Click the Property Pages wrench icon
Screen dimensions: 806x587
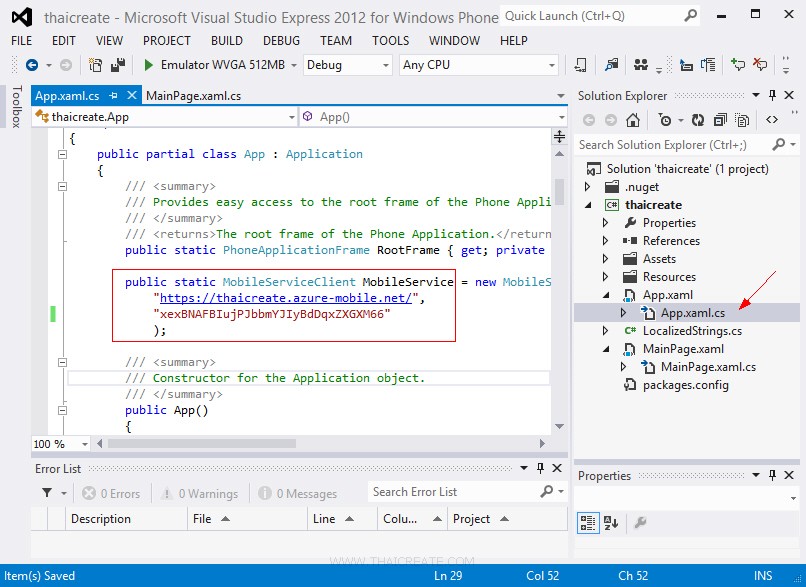coord(640,523)
